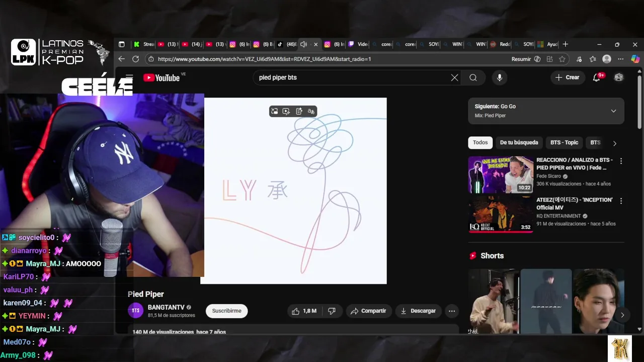Dislike the video with thumbs down
The width and height of the screenshot is (644, 362).
pos(332,311)
